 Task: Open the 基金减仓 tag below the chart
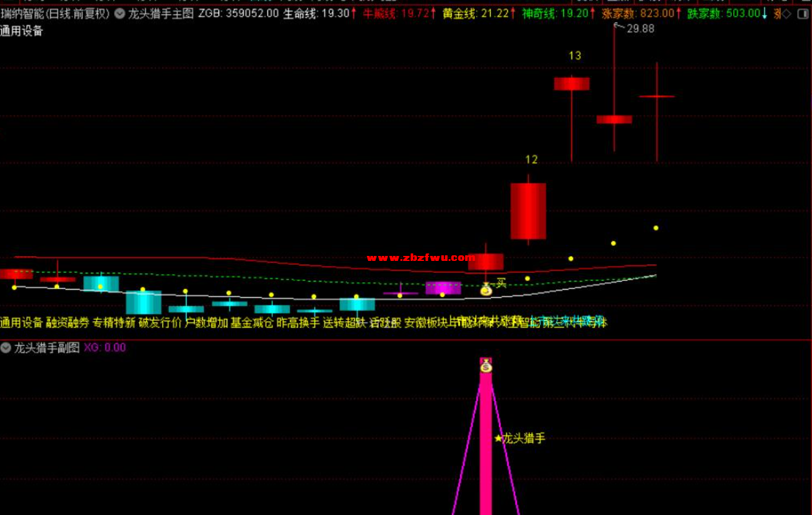[252, 323]
